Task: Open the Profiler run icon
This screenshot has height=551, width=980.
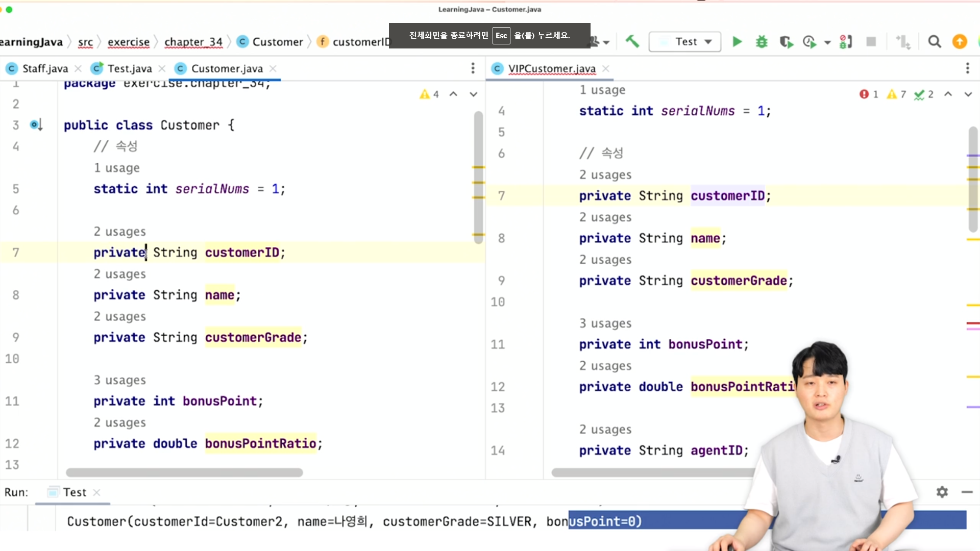Action: click(810, 42)
